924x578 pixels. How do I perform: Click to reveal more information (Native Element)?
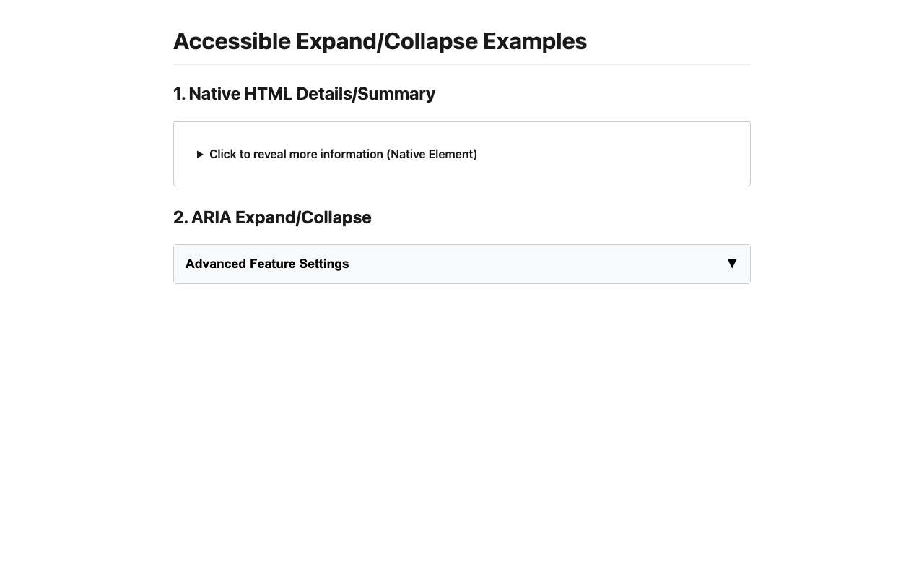pos(343,154)
